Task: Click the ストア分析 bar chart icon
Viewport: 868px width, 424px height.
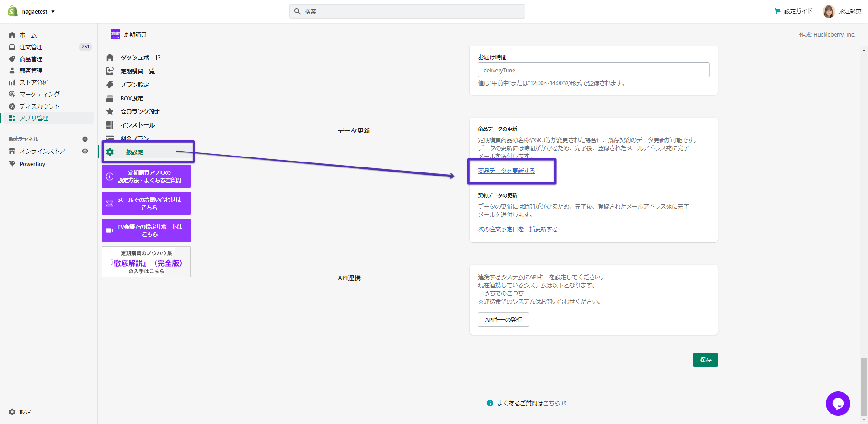Action: 12,82
